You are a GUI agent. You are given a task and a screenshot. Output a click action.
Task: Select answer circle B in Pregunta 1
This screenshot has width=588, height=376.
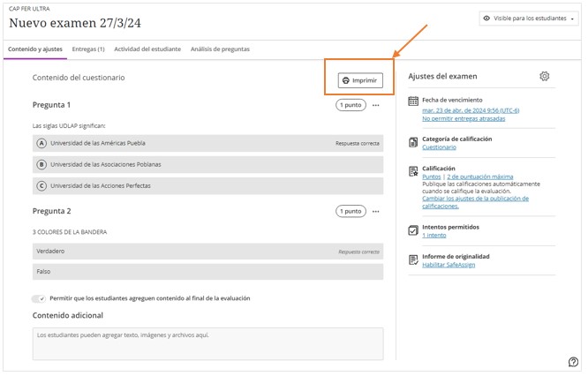click(x=41, y=164)
